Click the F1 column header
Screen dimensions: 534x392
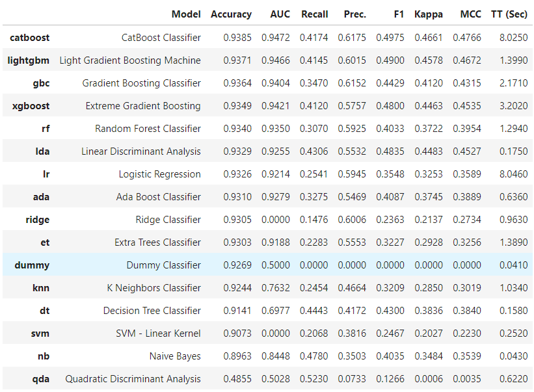[399, 14]
